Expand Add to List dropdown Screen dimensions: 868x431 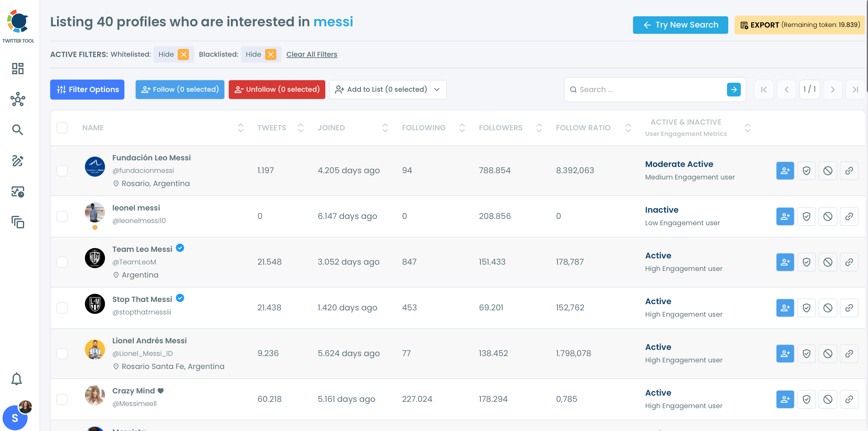pos(388,90)
